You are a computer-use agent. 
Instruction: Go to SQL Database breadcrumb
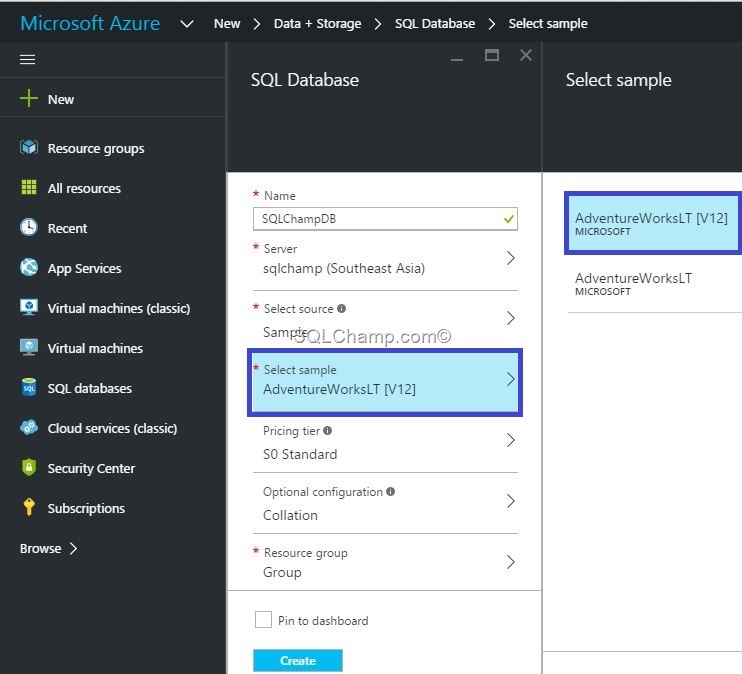pyautogui.click(x=435, y=24)
